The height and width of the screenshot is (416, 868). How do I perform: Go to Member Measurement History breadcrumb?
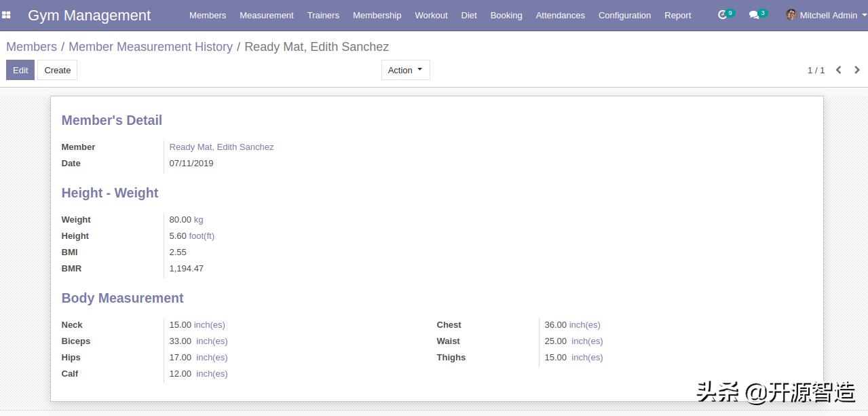point(150,47)
